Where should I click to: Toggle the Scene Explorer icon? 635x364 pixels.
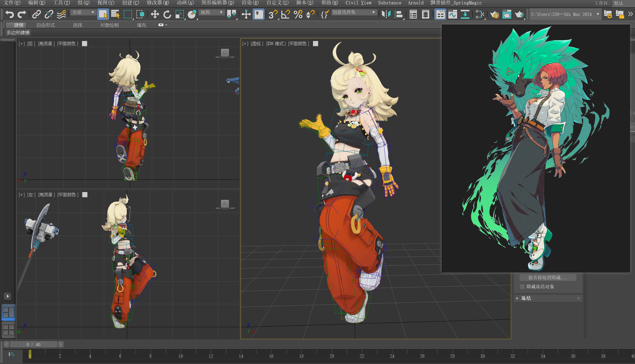413,14
